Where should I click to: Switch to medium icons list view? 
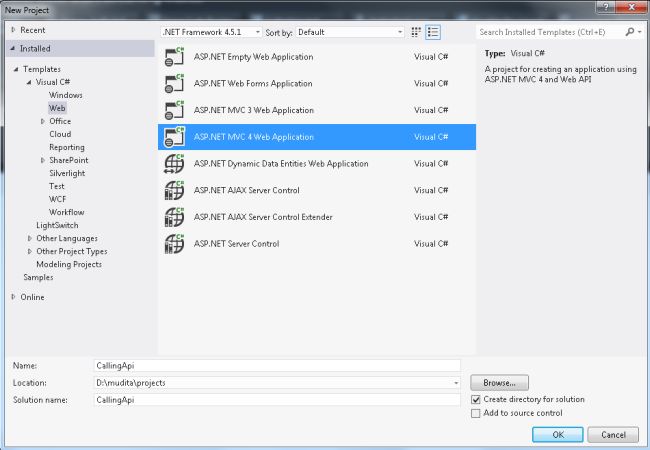click(433, 32)
